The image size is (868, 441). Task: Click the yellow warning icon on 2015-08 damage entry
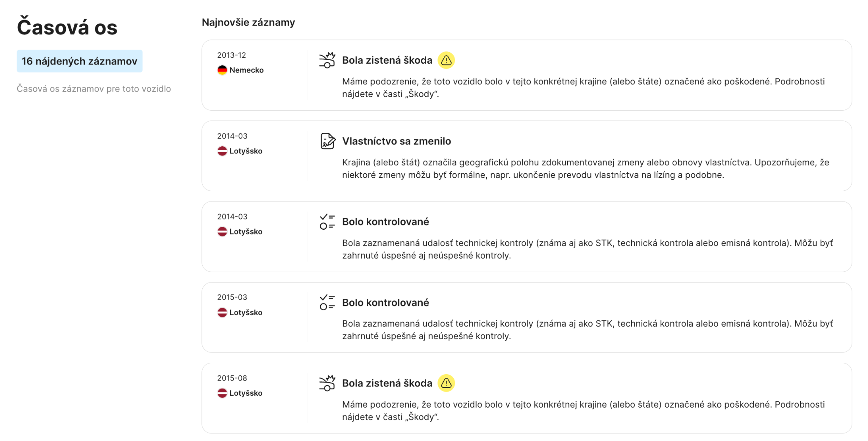coord(446,383)
